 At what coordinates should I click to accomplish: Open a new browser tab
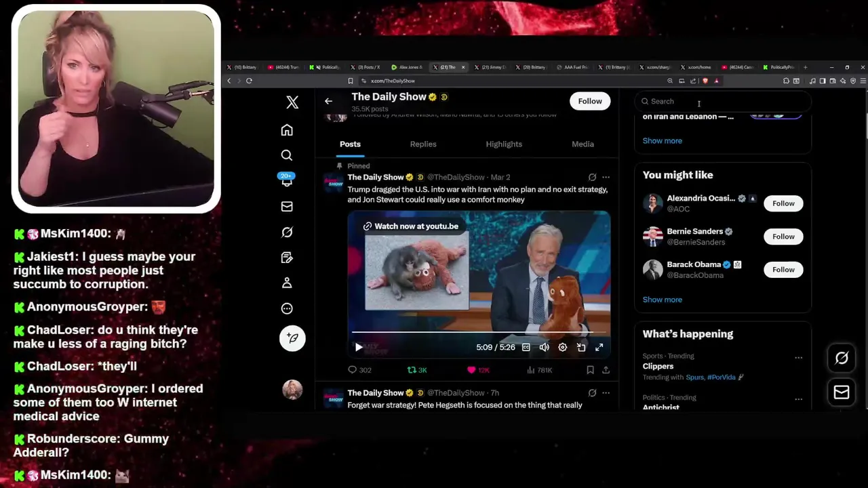805,67
